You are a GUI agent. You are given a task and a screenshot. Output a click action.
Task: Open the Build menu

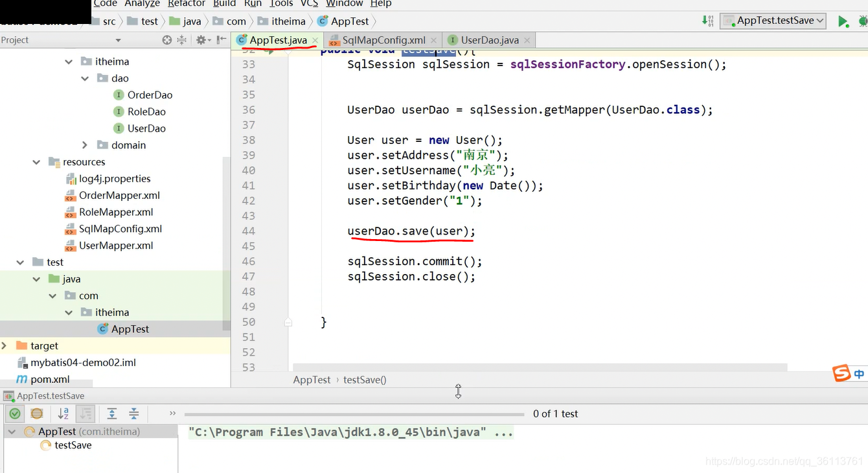225,3
